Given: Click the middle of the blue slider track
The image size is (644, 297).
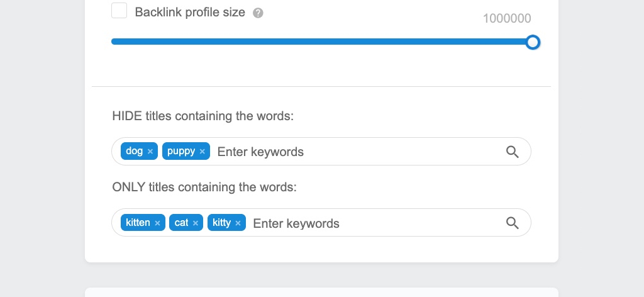Looking at the screenshot, I should [x=322, y=42].
